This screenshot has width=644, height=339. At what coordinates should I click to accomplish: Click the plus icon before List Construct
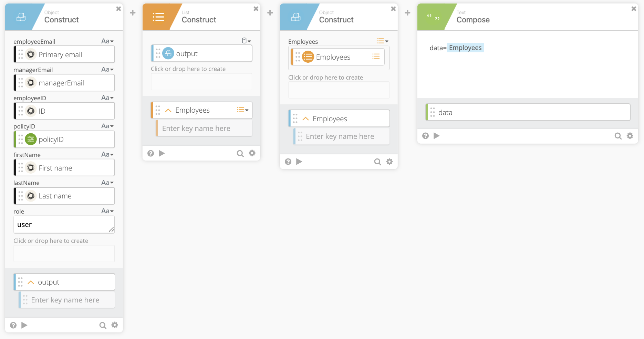(133, 13)
